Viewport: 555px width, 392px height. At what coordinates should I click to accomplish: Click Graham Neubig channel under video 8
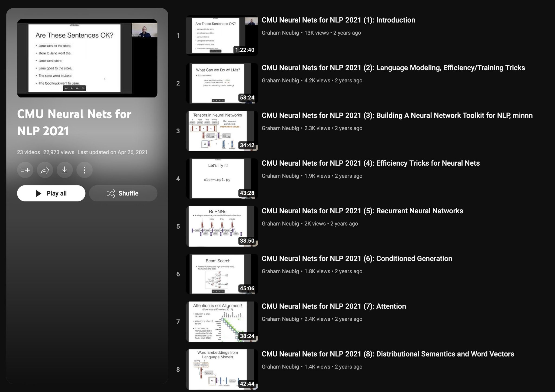pos(280,367)
